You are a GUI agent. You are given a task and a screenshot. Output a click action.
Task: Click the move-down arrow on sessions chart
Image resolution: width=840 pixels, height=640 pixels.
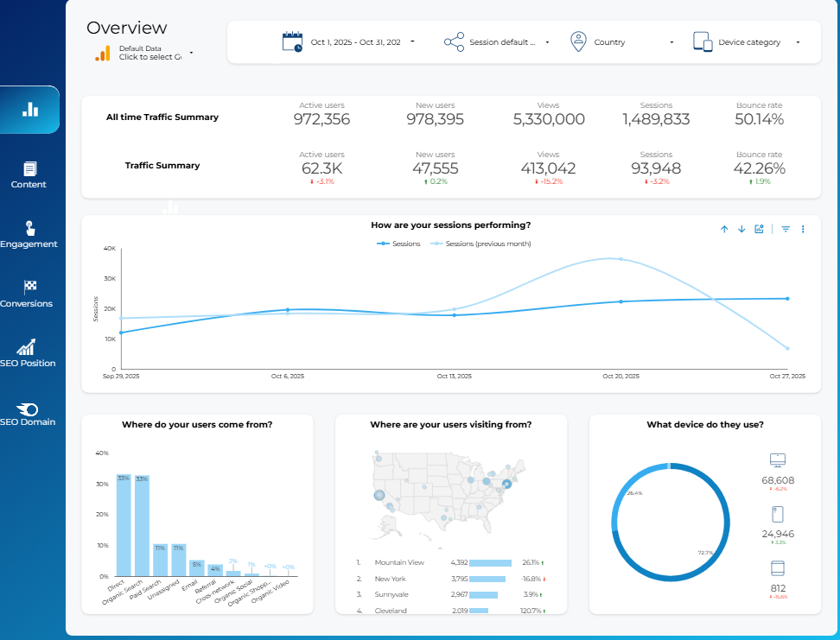pyautogui.click(x=741, y=229)
